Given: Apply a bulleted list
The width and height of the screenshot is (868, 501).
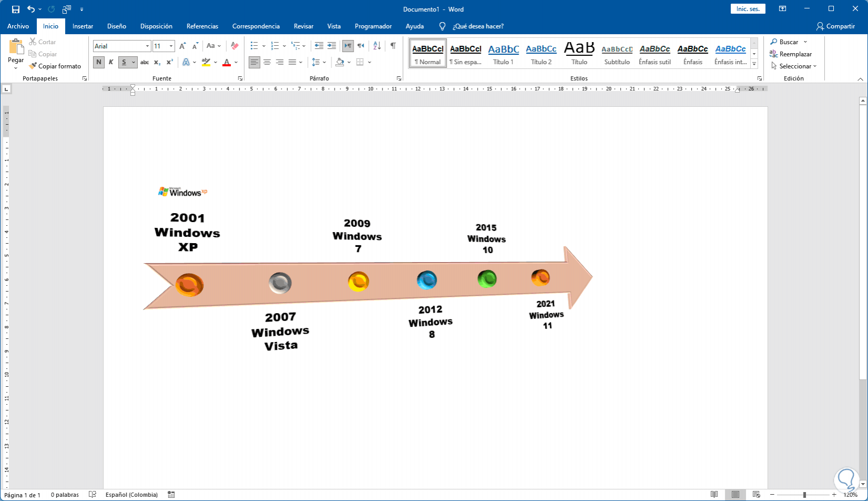Looking at the screenshot, I should [x=255, y=46].
